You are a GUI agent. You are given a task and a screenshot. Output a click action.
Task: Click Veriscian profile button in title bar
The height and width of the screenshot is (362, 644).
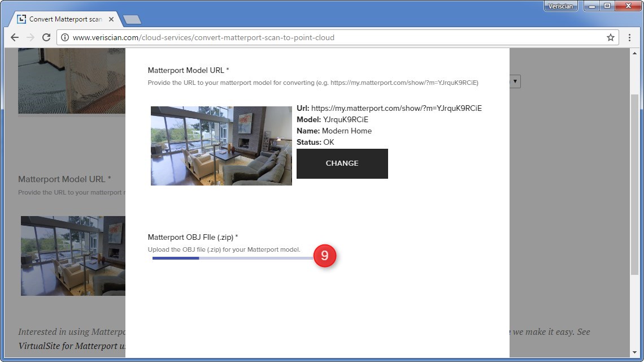[x=560, y=6]
